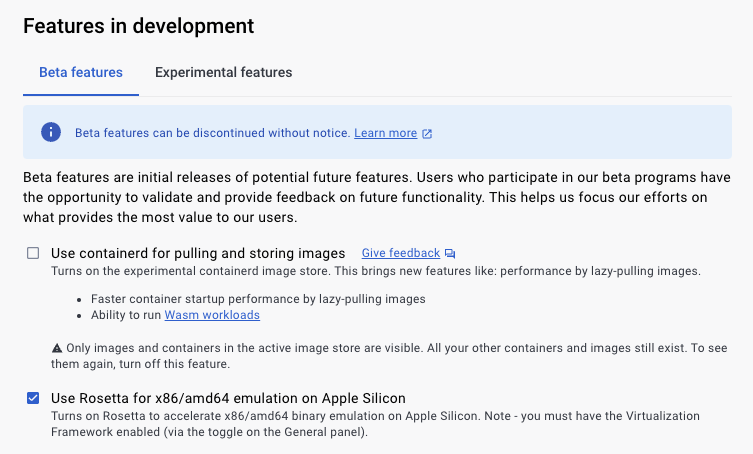Enable the containerd image store checkbox
This screenshot has height=454, width=753.
point(33,253)
